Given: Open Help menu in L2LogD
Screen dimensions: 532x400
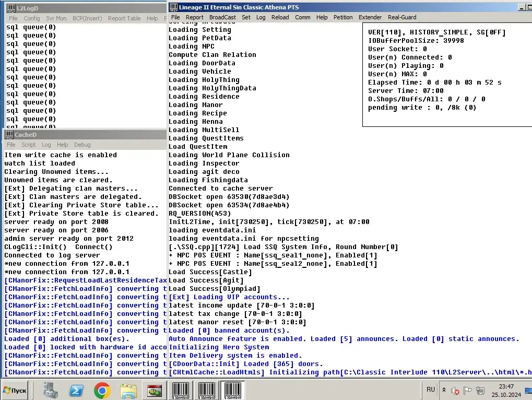Looking at the screenshot, I should pos(152,18).
